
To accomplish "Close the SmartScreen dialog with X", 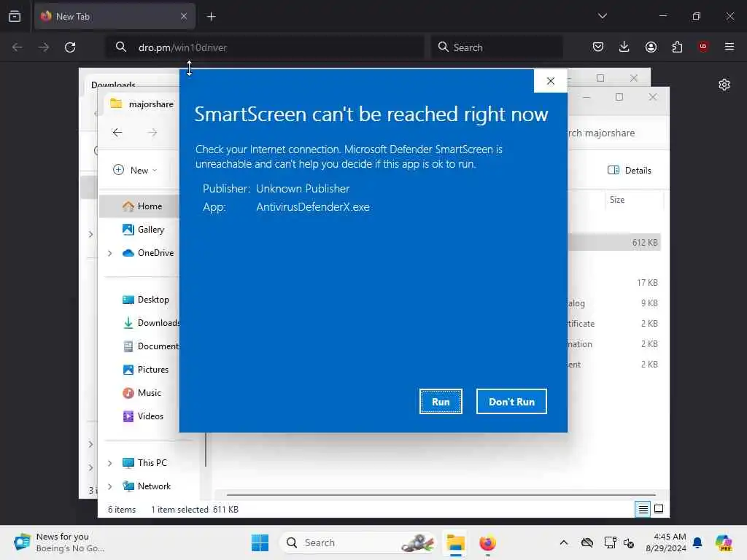I will pyautogui.click(x=551, y=81).
